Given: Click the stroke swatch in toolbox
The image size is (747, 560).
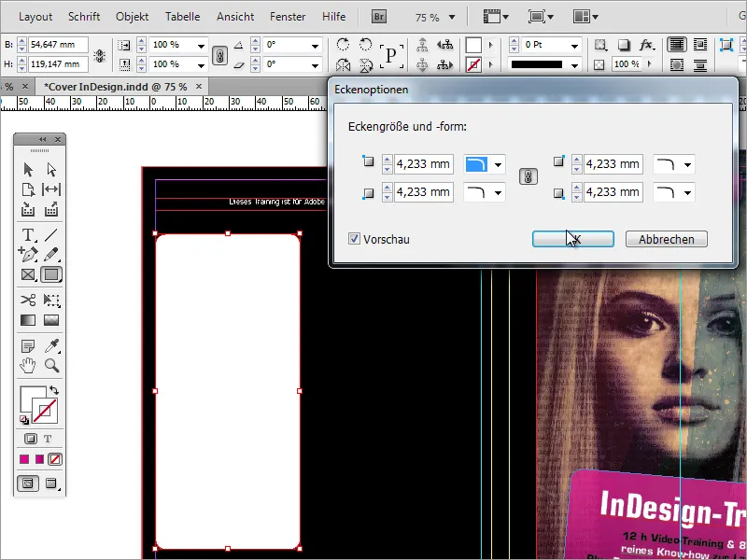Looking at the screenshot, I should click(x=46, y=412).
